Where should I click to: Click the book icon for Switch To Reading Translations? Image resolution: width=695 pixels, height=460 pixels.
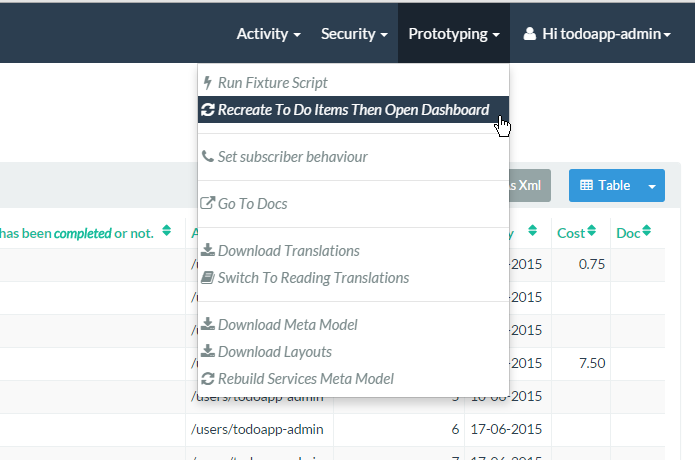(208, 278)
